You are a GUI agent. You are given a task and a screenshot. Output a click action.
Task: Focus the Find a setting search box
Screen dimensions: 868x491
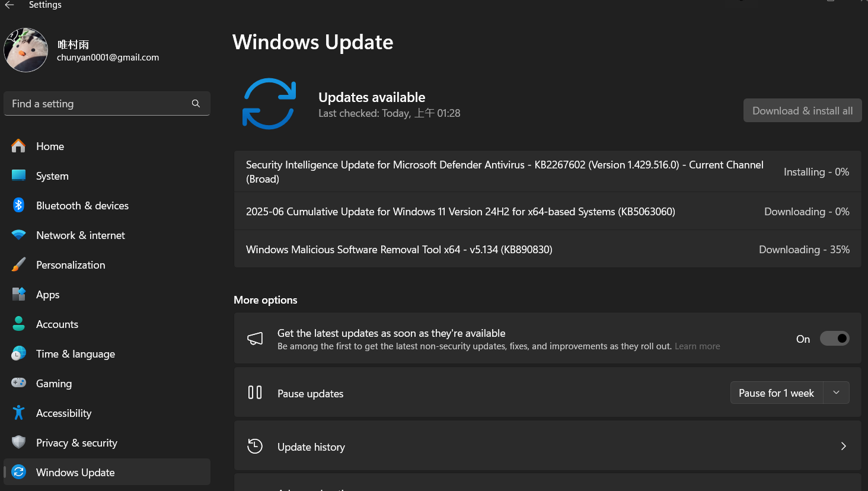click(x=107, y=104)
